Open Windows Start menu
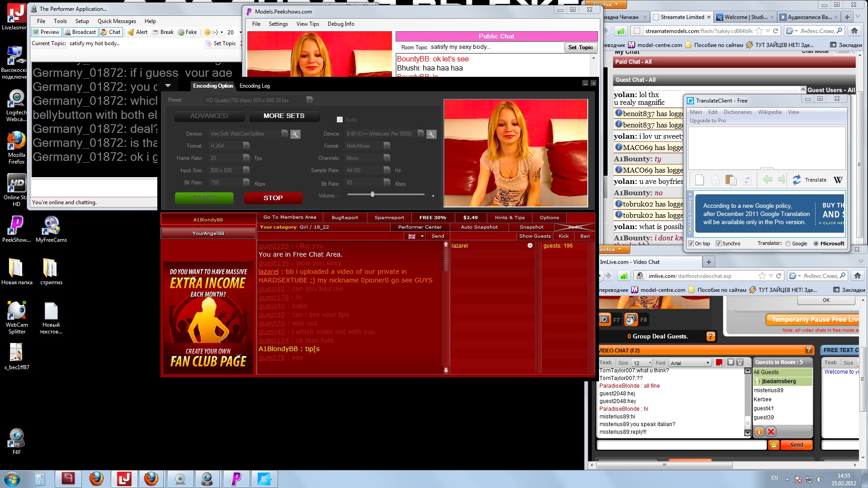Image resolution: width=868 pixels, height=488 pixels. (x=12, y=479)
